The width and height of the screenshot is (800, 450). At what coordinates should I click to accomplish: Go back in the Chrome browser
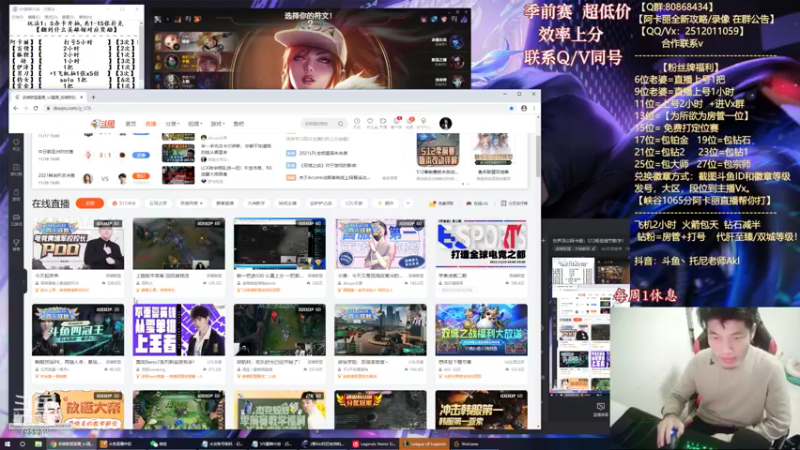click(x=15, y=108)
